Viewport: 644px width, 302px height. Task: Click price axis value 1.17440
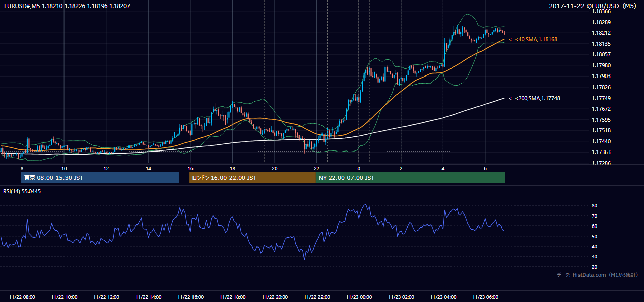click(601, 141)
